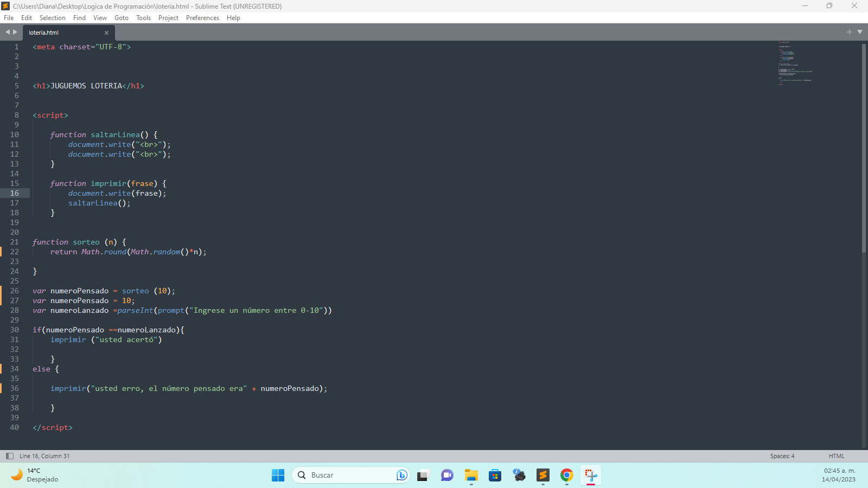Open Microsoft Store from the taskbar
This screenshot has height=488, width=868.
tap(495, 476)
